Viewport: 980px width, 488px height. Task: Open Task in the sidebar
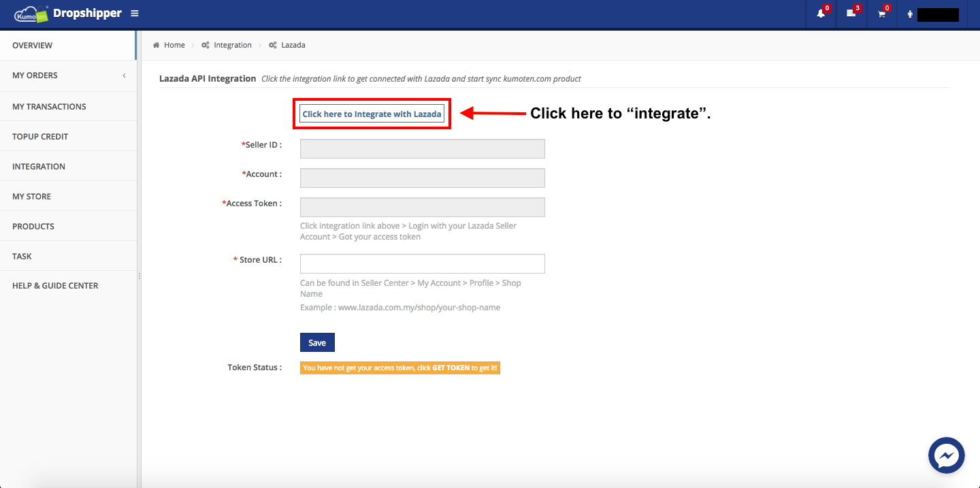coord(68,256)
